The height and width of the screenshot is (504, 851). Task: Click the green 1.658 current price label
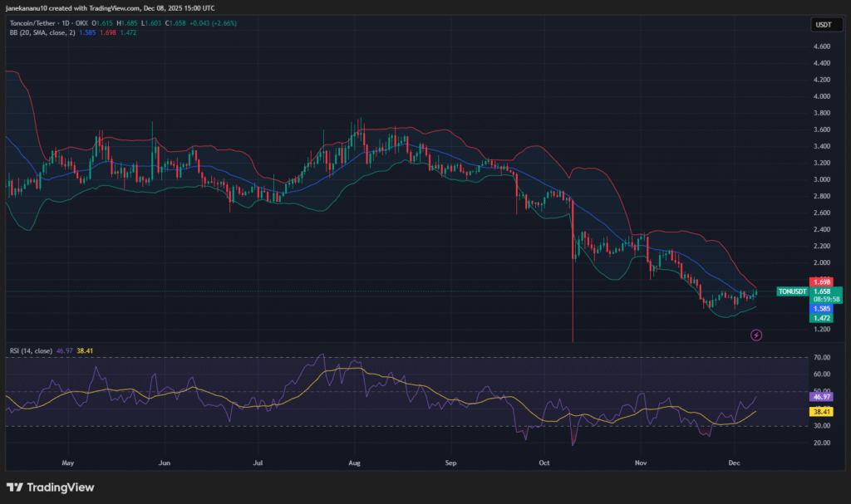[x=821, y=291]
